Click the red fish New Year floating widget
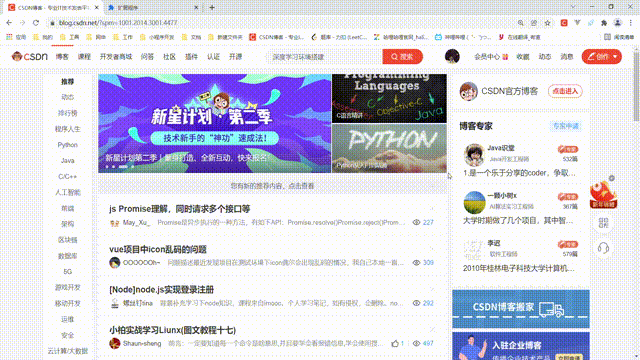 (x=603, y=194)
